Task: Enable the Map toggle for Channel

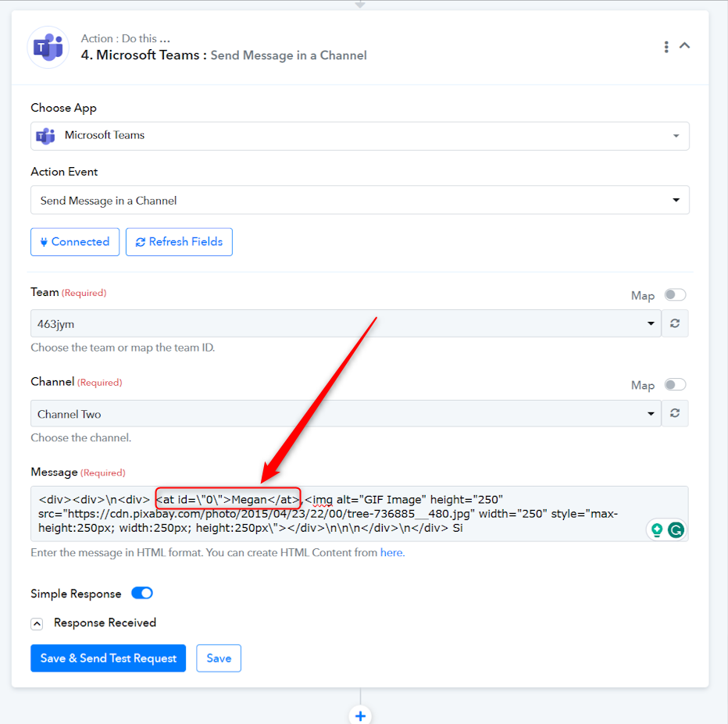Action: click(x=674, y=384)
